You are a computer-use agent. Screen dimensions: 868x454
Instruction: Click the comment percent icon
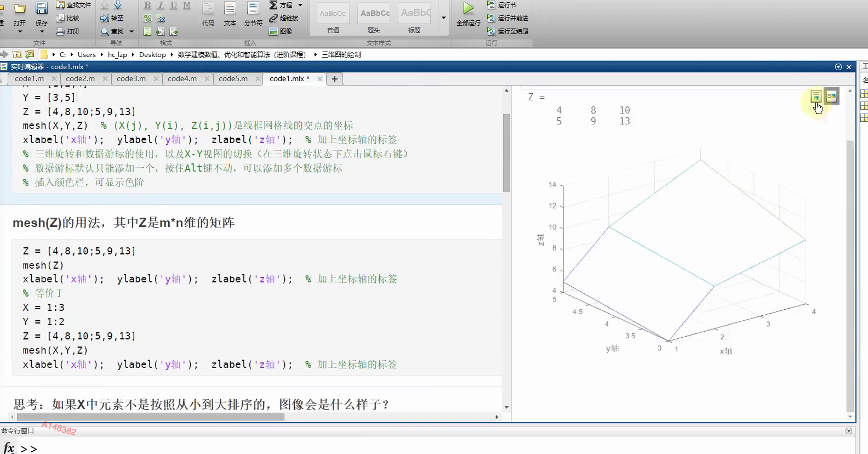pos(147,18)
